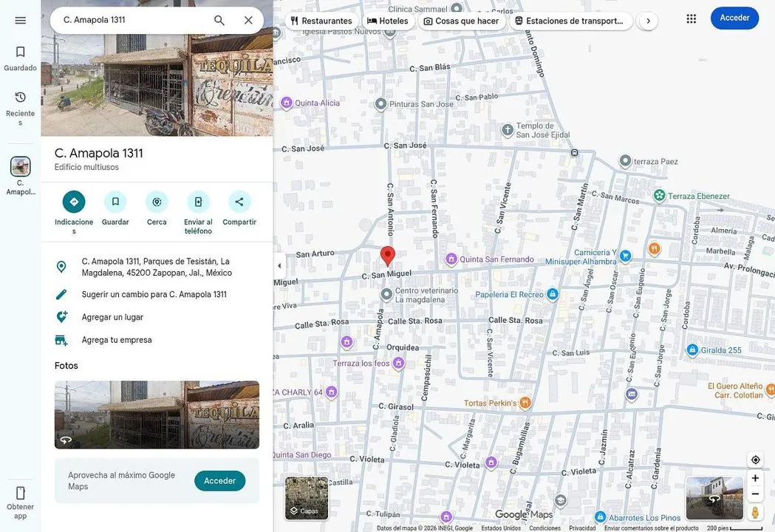This screenshot has height=532, width=775.
Task: Collapse the side panel arrow
Action: [x=279, y=265]
